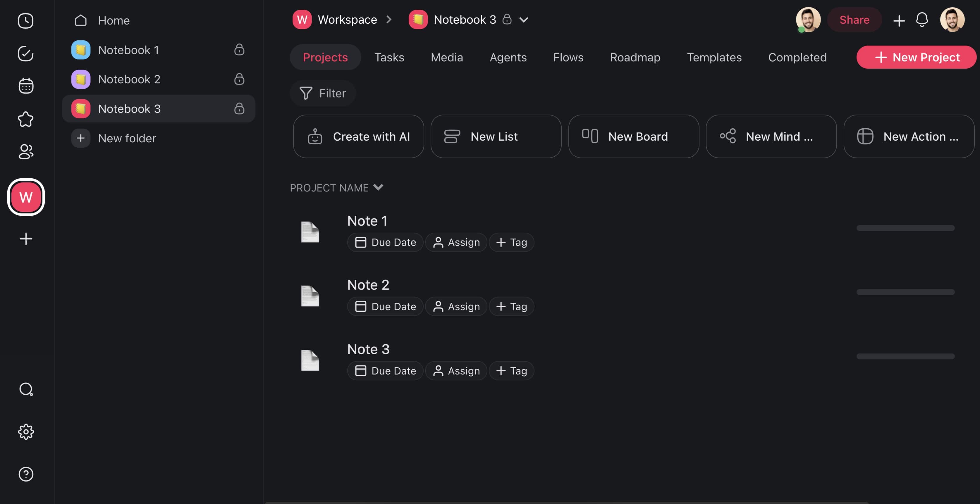Open the help question mark icon
980x504 pixels.
point(26,474)
